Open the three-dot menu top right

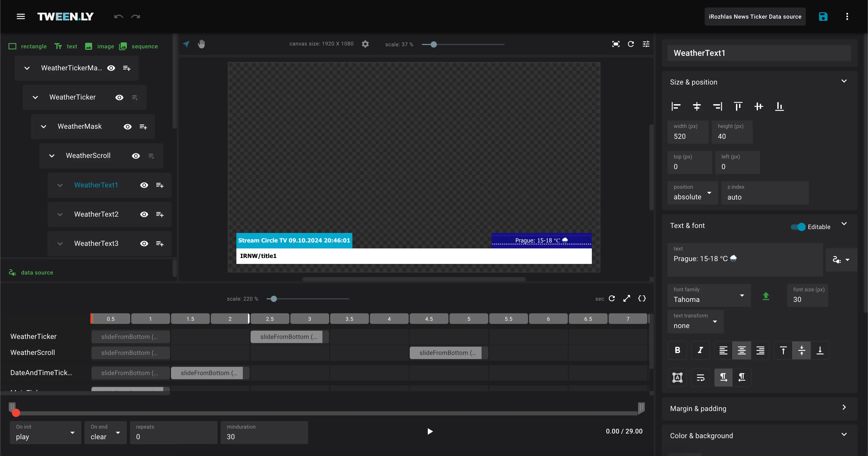(x=847, y=16)
